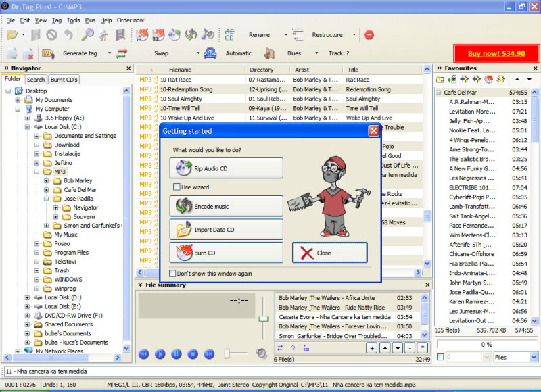Image resolution: width=541 pixels, height=392 pixels.
Task: Open the Files combo box in Favourites
Action: click(x=516, y=357)
